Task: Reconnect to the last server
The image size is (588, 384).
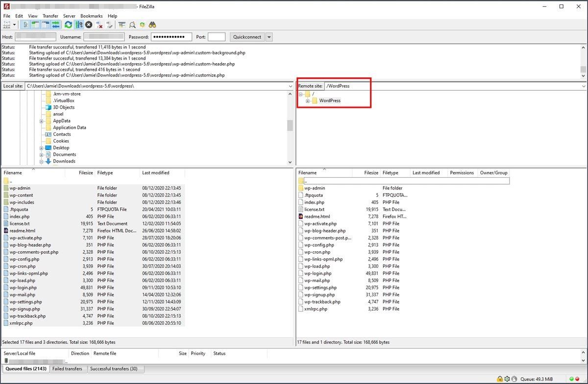Action: pos(109,24)
